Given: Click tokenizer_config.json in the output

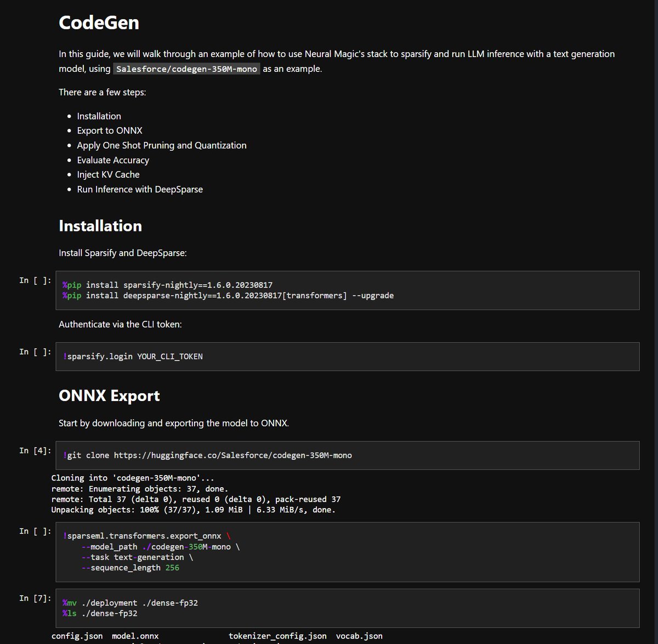Looking at the screenshot, I should click(x=277, y=636).
